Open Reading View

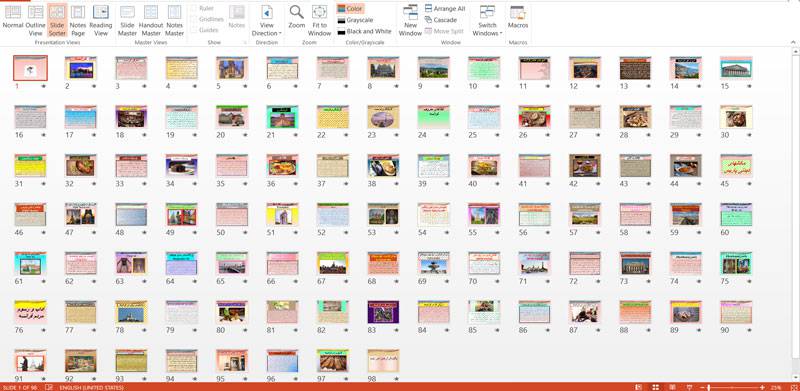101,20
